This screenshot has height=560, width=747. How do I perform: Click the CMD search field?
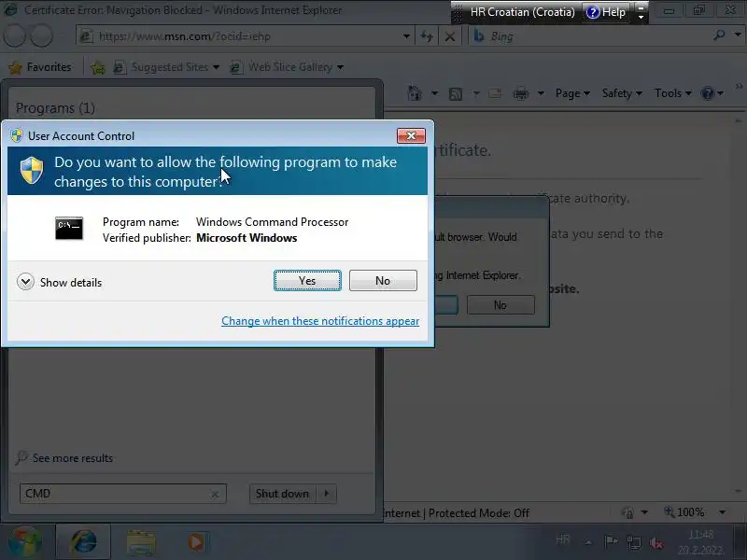tap(114, 494)
